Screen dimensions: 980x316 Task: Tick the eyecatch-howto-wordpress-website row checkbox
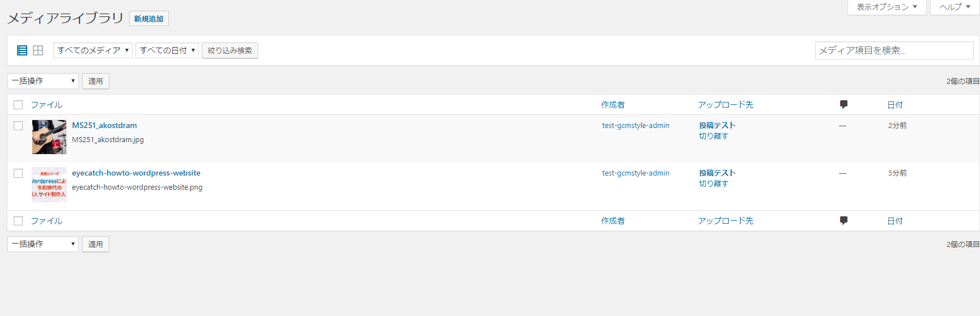pyautogui.click(x=18, y=173)
